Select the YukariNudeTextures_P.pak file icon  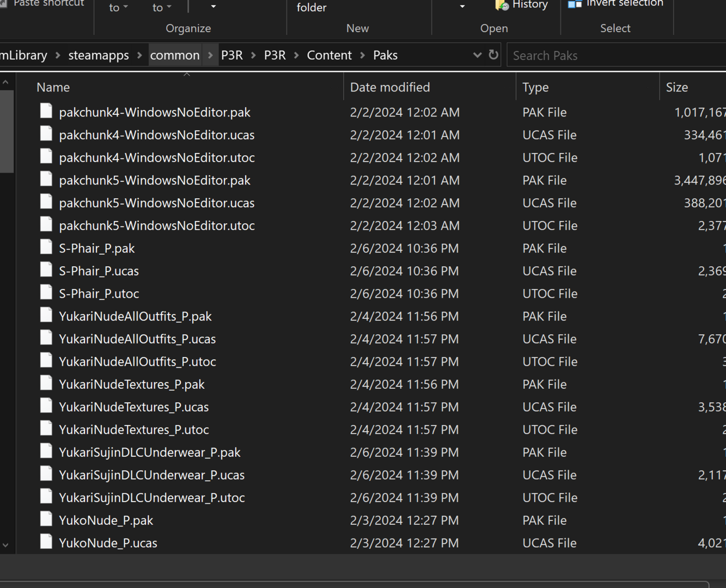pos(46,384)
